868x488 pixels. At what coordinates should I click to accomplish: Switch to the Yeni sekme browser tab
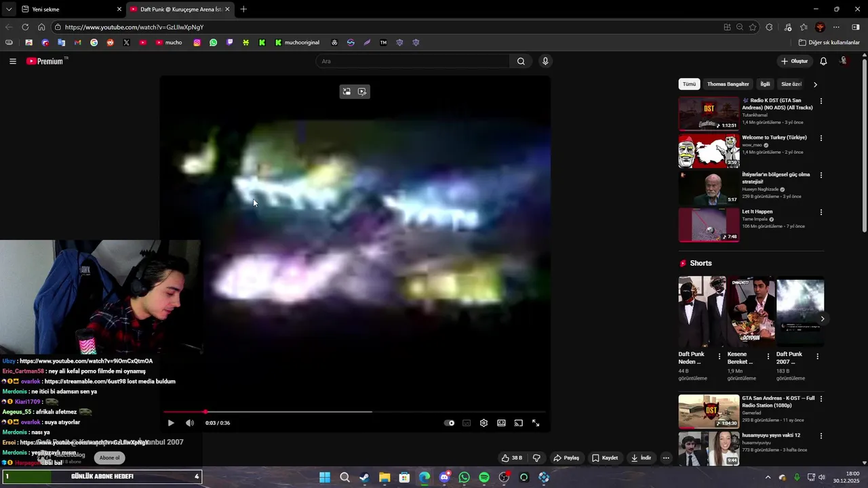(71, 9)
